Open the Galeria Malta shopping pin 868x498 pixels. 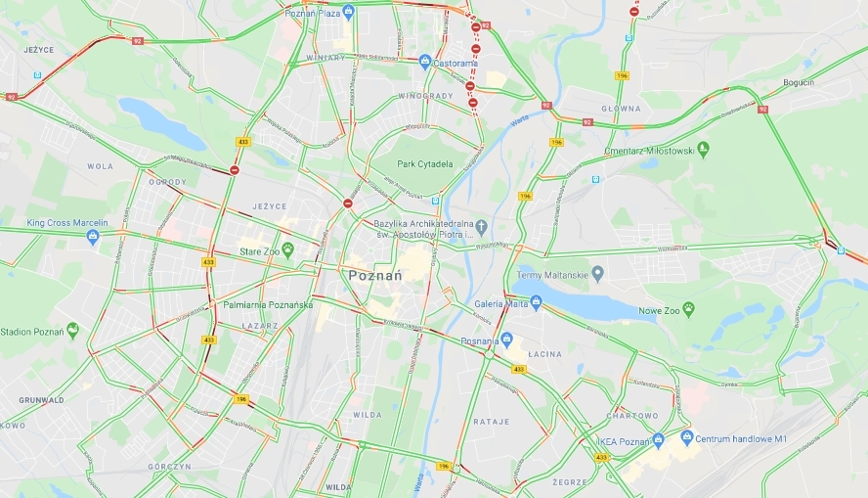pos(536,302)
